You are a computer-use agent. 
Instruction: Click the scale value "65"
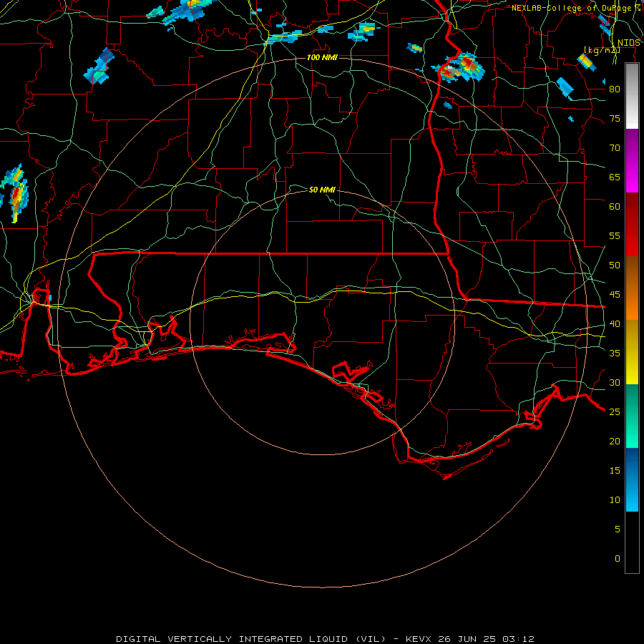(615, 177)
